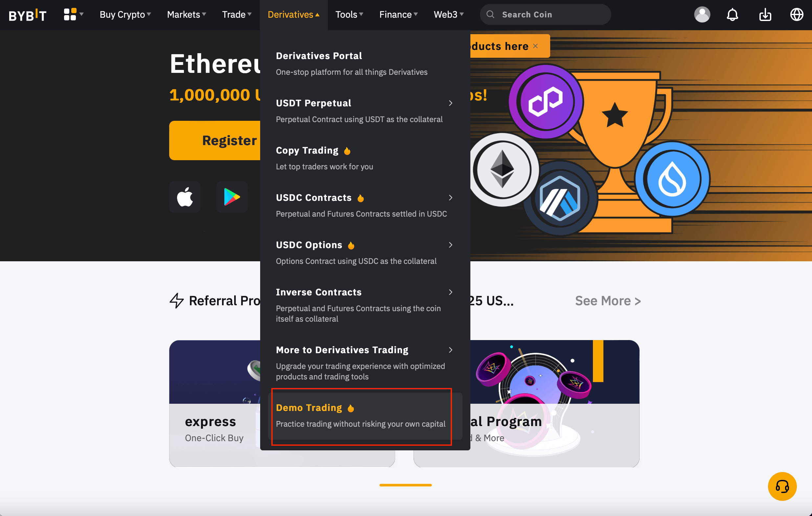The width and height of the screenshot is (812, 516).
Task: Select the language/region globe icon
Action: [796, 15]
